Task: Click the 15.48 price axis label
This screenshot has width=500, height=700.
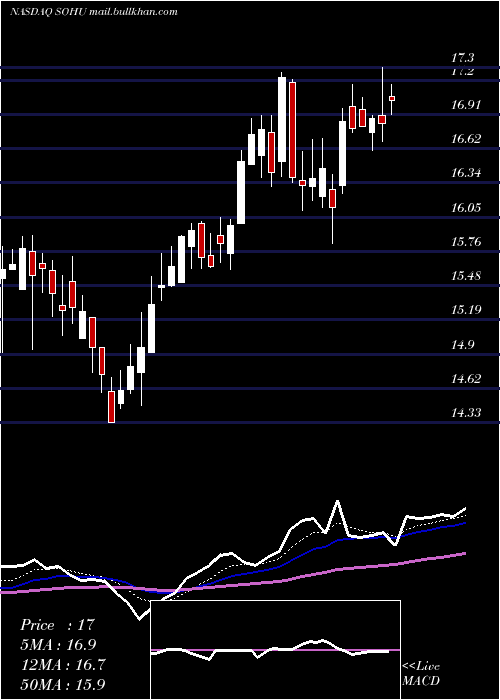Action: click(x=466, y=276)
